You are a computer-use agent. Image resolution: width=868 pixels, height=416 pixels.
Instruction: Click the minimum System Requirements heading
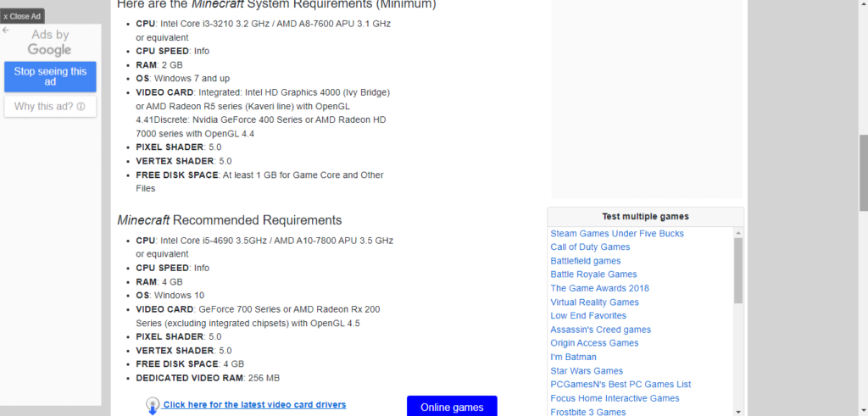[x=276, y=5]
